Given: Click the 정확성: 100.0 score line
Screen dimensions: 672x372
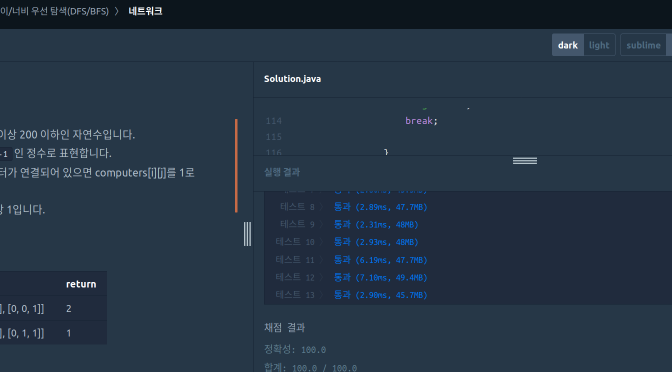Looking at the screenshot, I should [295, 350].
